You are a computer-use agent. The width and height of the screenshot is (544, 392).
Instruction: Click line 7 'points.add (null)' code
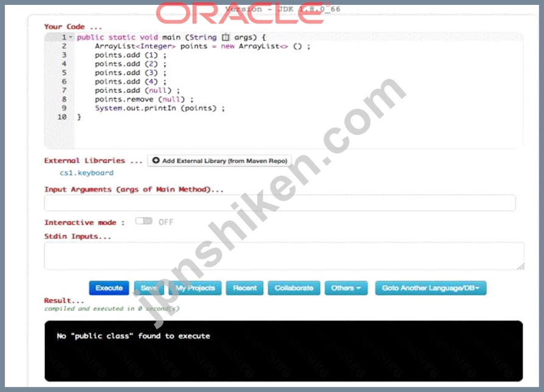click(137, 91)
